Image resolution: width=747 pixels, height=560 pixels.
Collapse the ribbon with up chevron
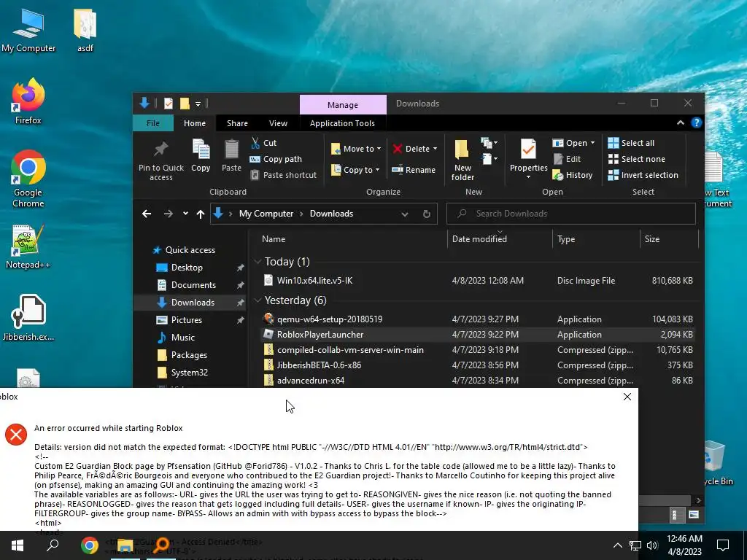tap(681, 122)
